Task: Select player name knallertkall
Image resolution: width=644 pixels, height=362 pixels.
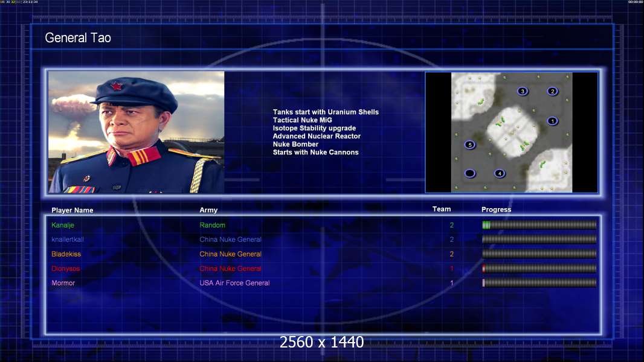Action: pyautogui.click(x=67, y=240)
